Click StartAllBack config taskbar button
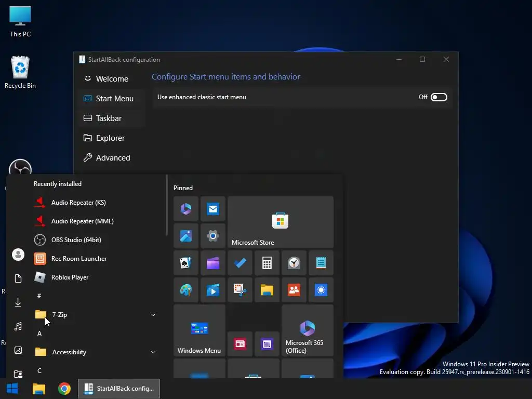Screen dimensions: 532x399 119,389
